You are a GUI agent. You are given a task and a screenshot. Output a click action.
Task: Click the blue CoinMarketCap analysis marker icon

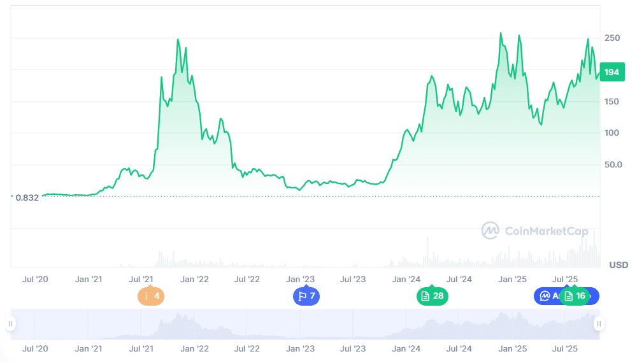[545, 296]
